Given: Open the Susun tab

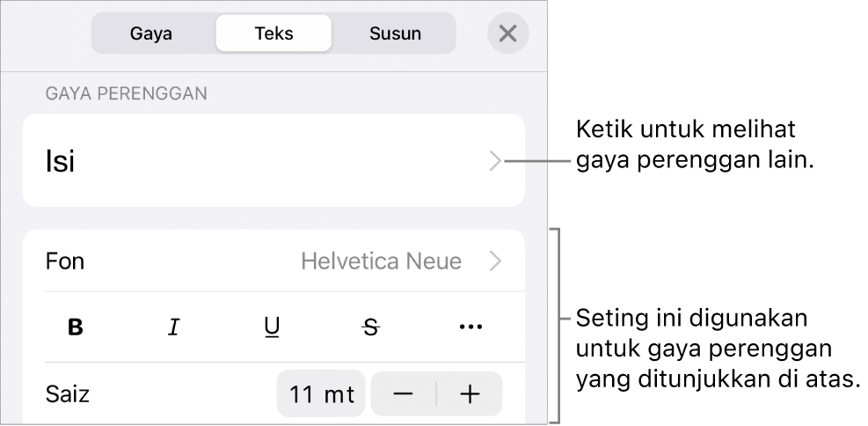Looking at the screenshot, I should (x=395, y=33).
